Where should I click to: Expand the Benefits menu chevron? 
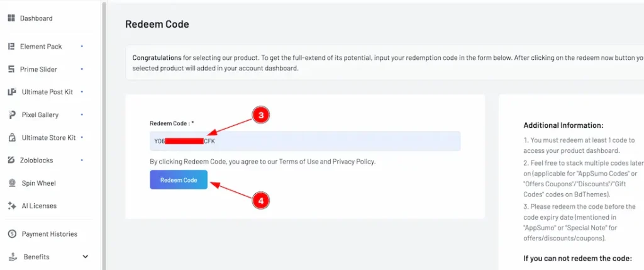[86, 257]
